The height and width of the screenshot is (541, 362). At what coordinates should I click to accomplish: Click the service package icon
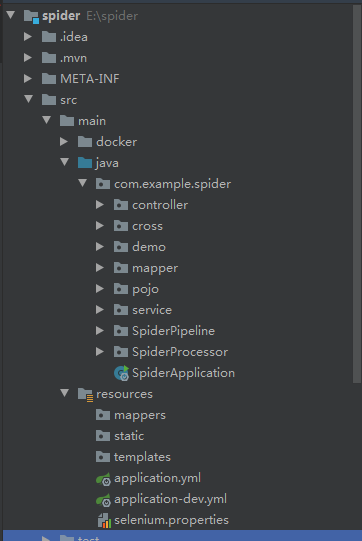point(121,310)
